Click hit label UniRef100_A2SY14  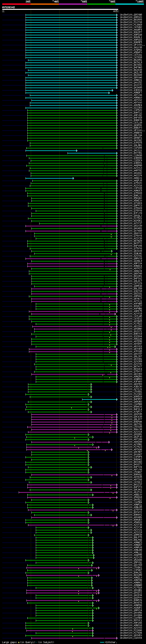[x=131, y=432]
